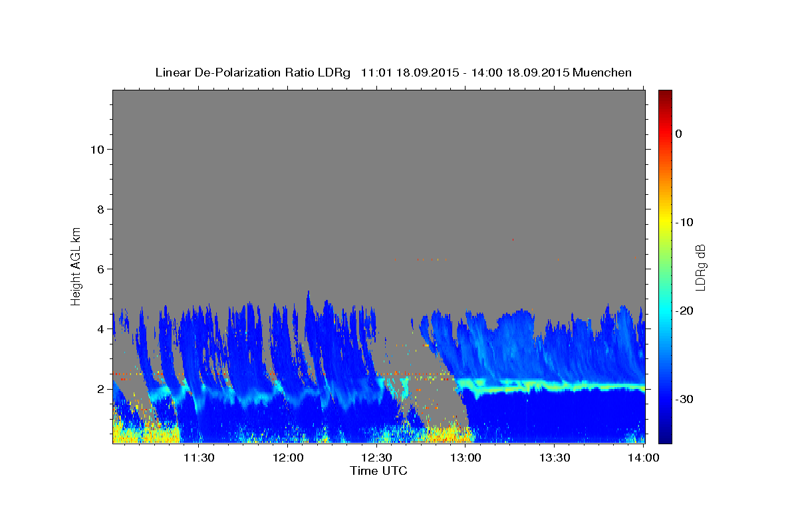Click the height tick label 10
This screenshot has height=532, width=798.
[96, 149]
